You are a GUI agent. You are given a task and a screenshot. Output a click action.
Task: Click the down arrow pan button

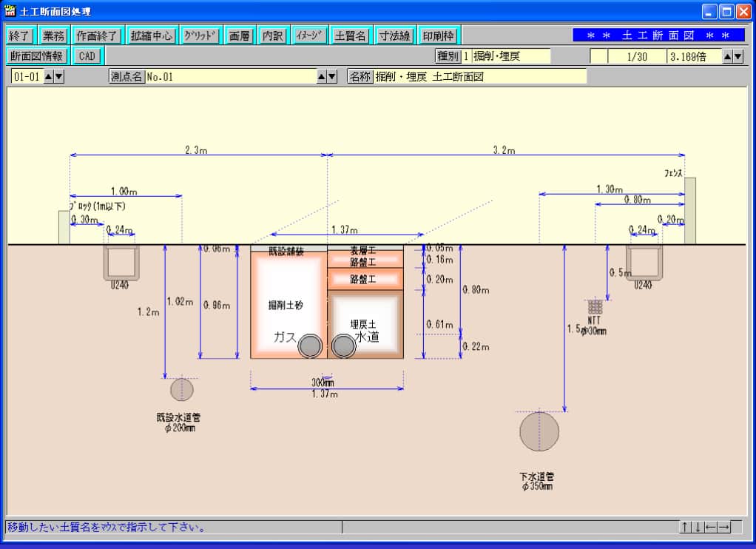coord(698,527)
